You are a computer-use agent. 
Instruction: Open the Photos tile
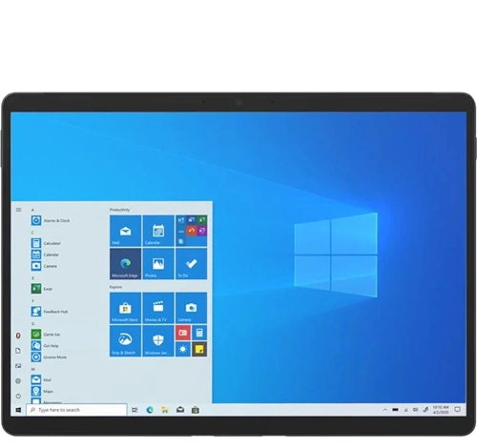[x=158, y=264]
